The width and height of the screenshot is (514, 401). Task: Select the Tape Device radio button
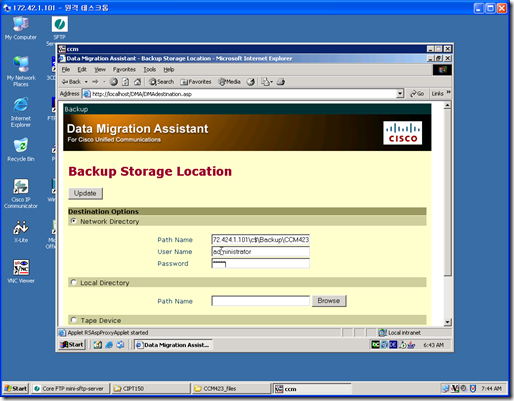coord(74,320)
